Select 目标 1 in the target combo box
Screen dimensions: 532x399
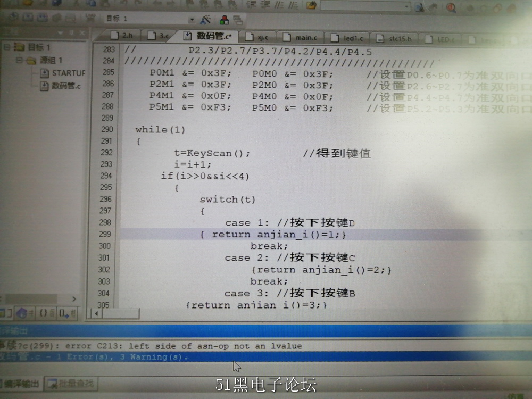146,19
